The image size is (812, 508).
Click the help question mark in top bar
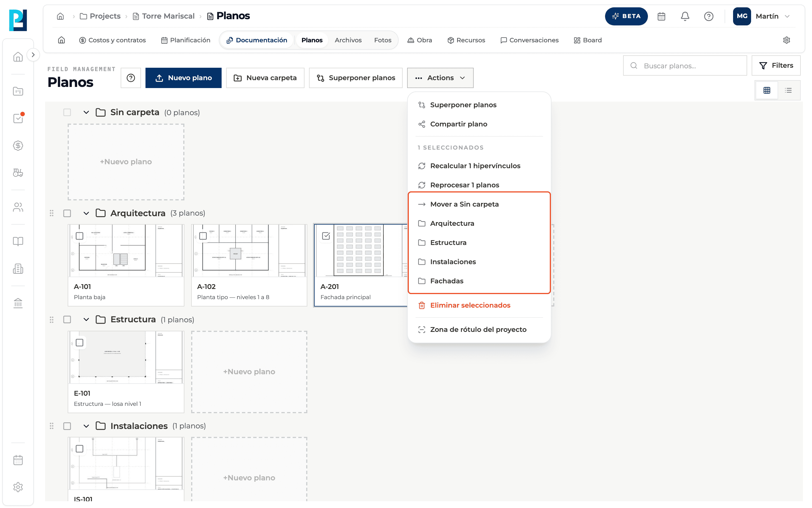click(708, 16)
